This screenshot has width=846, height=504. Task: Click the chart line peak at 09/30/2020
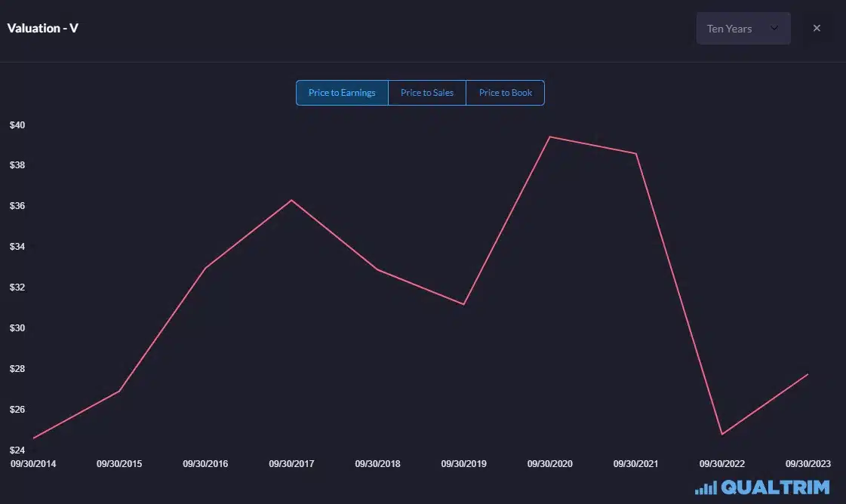pyautogui.click(x=550, y=137)
